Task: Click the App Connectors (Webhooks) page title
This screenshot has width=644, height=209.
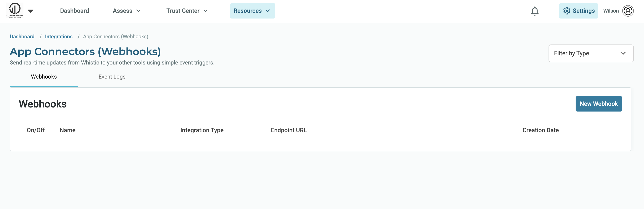Action: (x=85, y=52)
